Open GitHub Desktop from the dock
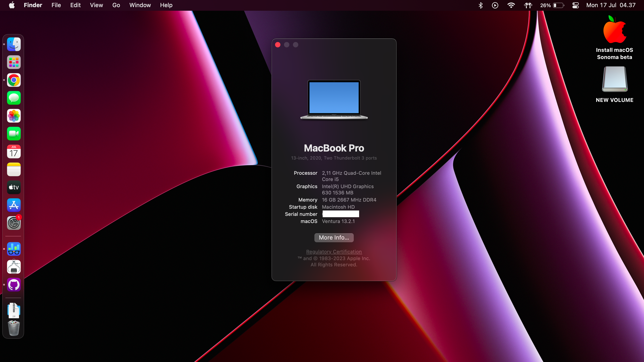This screenshot has width=644, height=362. coord(14,285)
